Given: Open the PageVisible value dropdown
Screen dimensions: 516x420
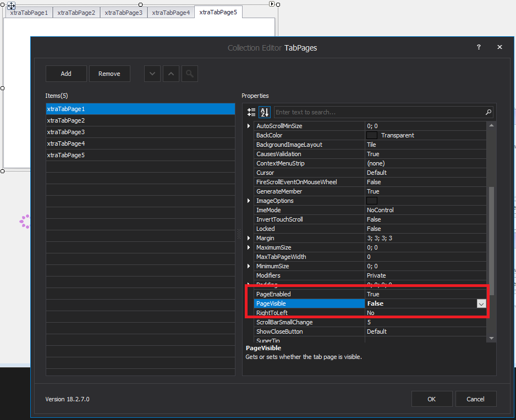Looking at the screenshot, I should [x=481, y=303].
